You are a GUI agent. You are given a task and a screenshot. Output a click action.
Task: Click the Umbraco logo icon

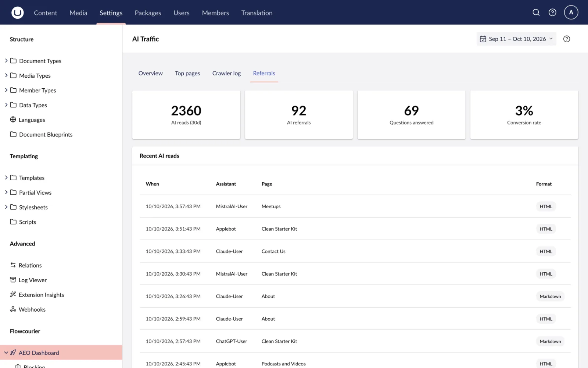pyautogui.click(x=17, y=13)
